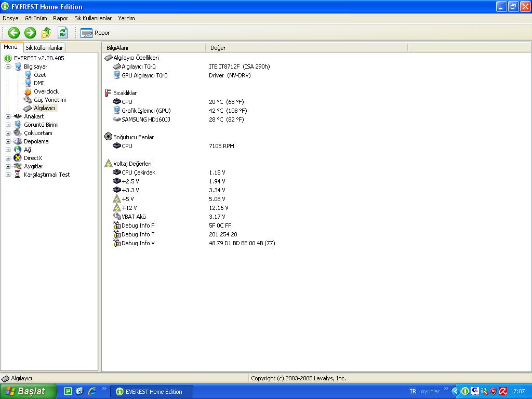Click the Soğutucu Fanlar fan icon
Viewport: 532px width, 399px height.
pyautogui.click(x=108, y=137)
